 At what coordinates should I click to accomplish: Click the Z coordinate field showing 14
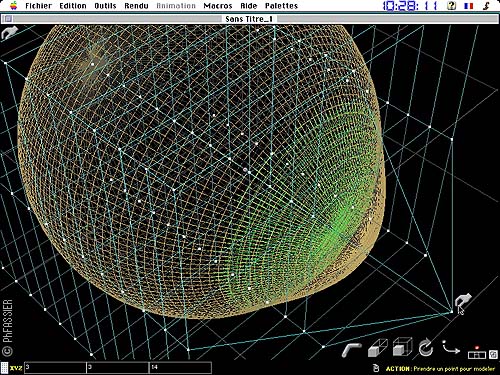coord(180,368)
